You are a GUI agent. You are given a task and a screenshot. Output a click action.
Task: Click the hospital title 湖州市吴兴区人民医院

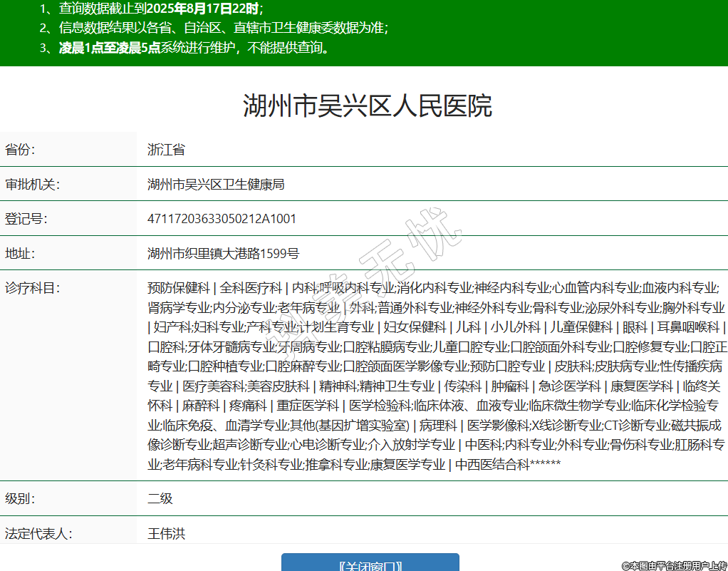[367, 106]
